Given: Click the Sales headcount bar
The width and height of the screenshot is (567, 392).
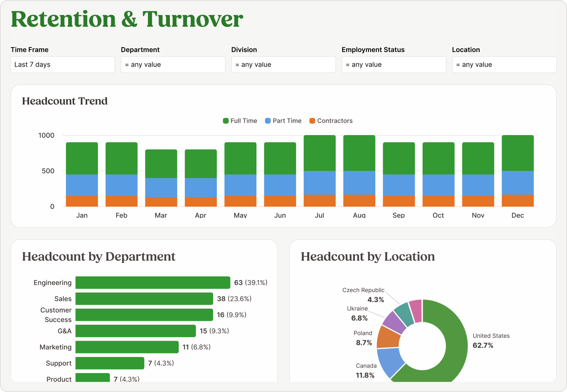Looking at the screenshot, I should (x=143, y=299).
